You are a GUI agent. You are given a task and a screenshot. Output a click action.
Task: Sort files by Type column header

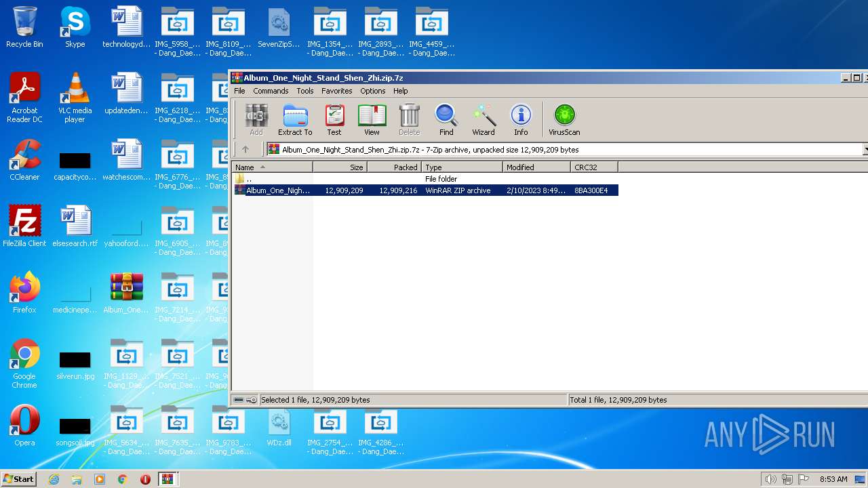coord(462,167)
